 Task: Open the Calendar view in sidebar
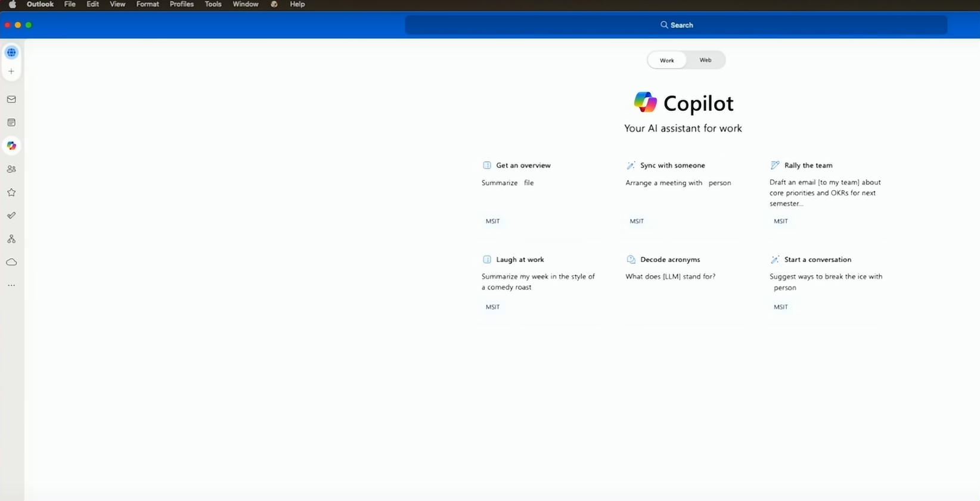pos(11,123)
